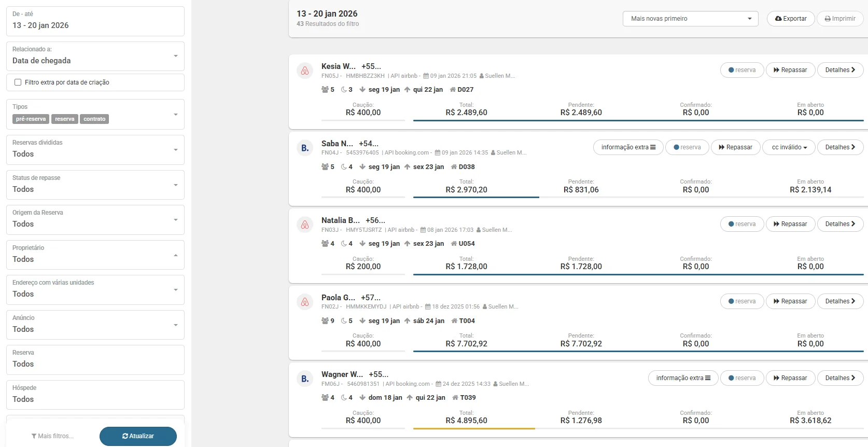
Task: Open Mais novas primeiro sort dropdown
Action: 690,19
